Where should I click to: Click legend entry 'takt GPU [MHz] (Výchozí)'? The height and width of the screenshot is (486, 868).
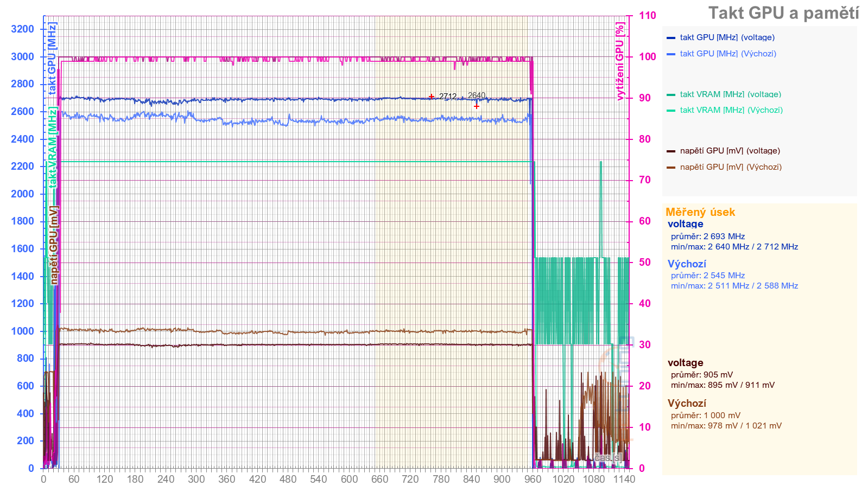point(728,54)
